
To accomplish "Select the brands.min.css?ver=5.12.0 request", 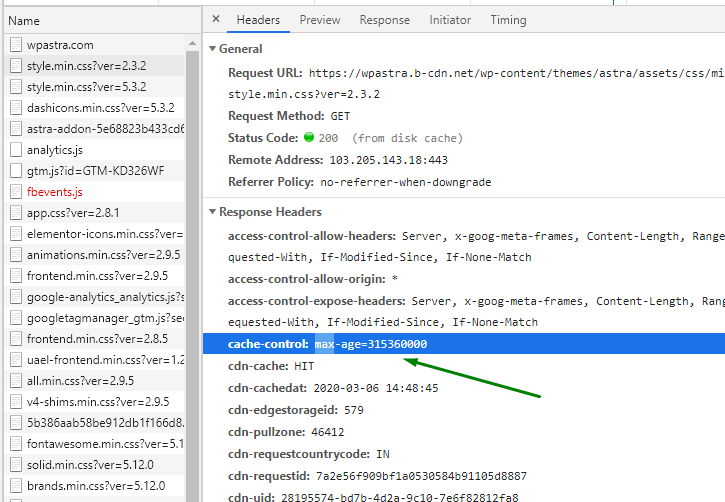I will point(94,486).
